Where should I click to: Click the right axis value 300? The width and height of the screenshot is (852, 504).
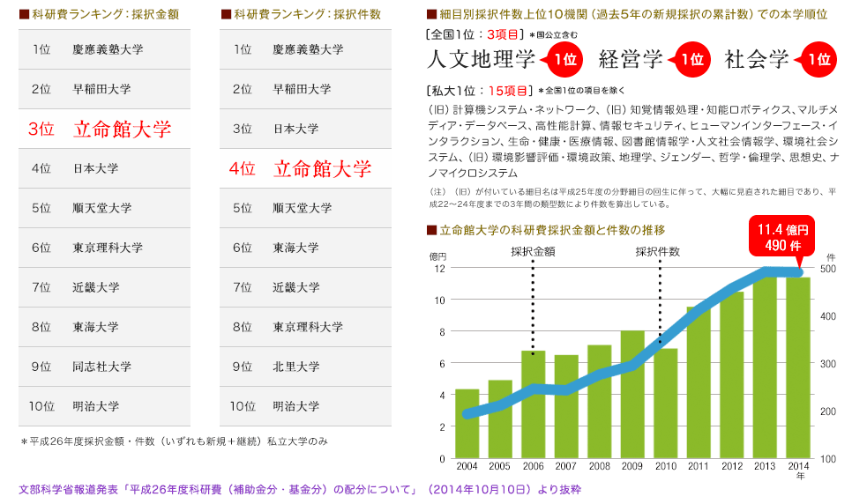coord(828,364)
